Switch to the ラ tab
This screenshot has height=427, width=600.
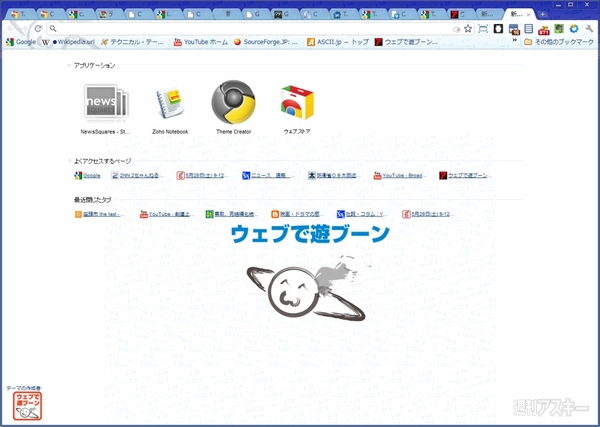(x=109, y=15)
